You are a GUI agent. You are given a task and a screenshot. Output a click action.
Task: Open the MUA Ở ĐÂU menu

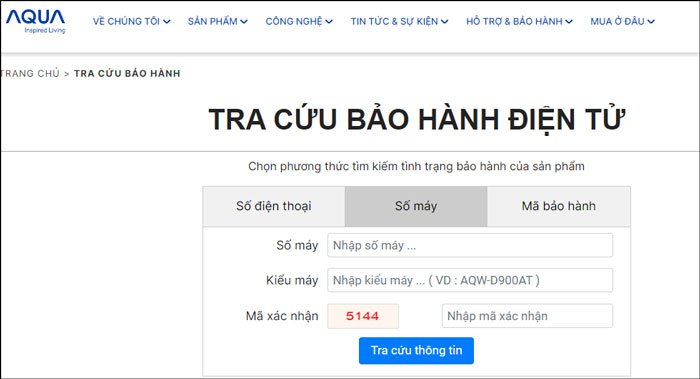pyautogui.click(x=623, y=21)
